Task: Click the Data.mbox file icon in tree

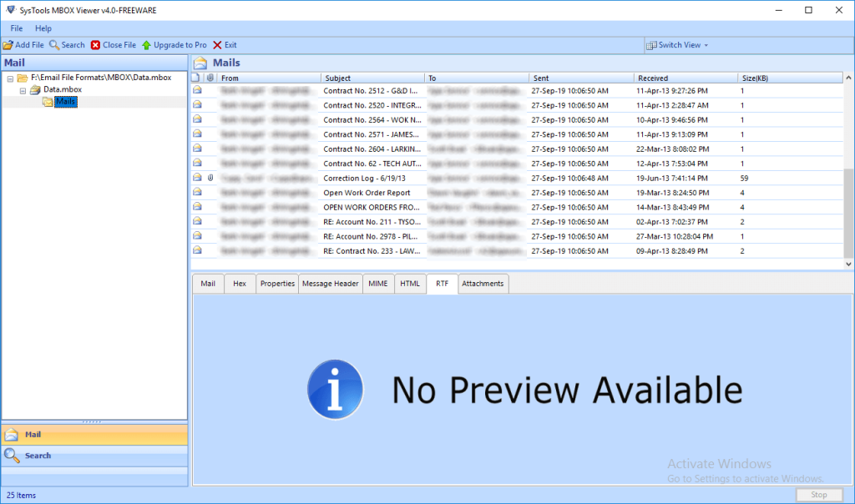Action: [35, 90]
